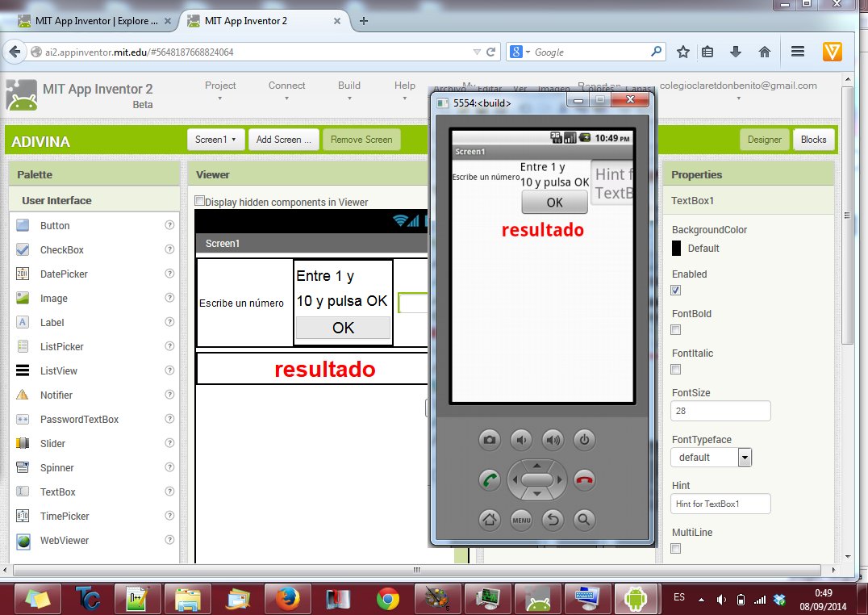Toggle Display hidden components in Viewer
This screenshot has height=615, width=868.
point(200,201)
